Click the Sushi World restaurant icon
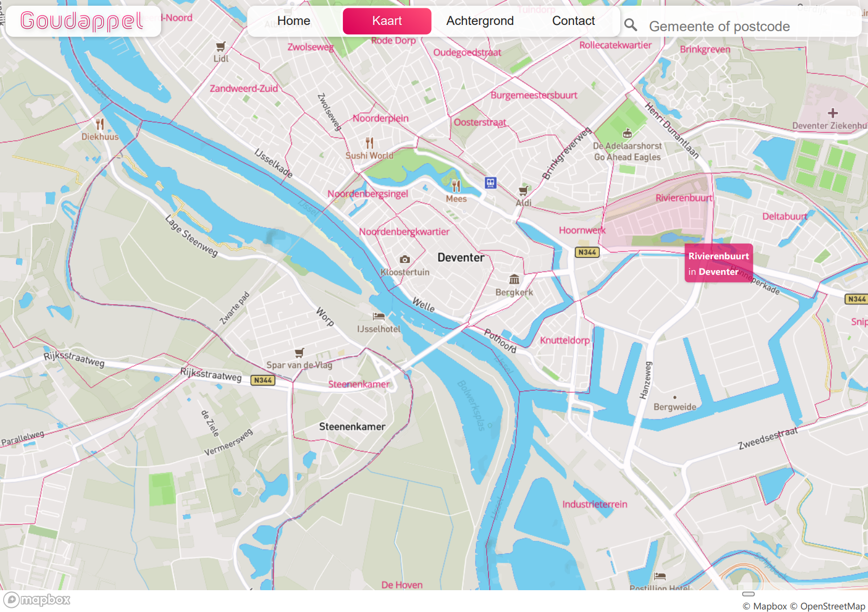868x612 pixels. click(369, 143)
